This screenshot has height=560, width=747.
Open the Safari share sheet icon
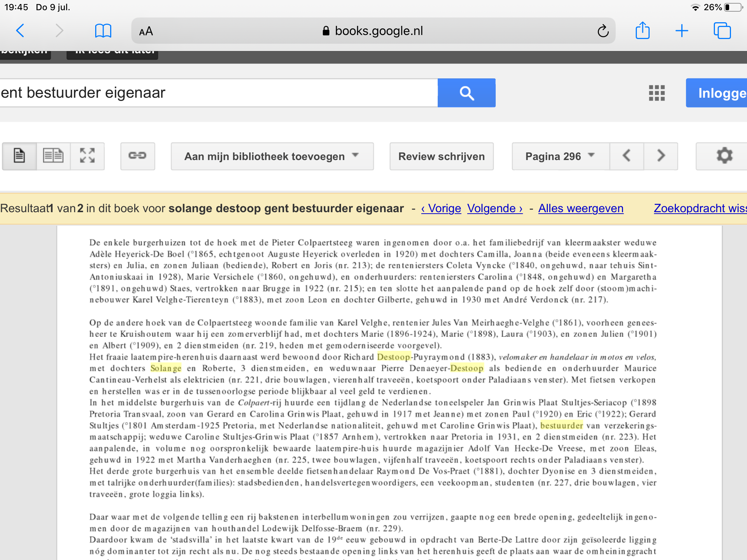642,31
